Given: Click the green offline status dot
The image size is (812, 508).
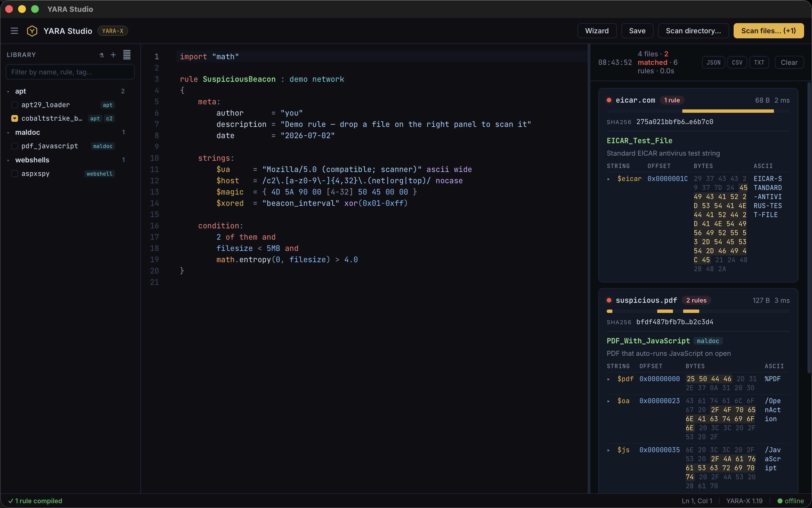Looking at the screenshot, I should (780, 501).
